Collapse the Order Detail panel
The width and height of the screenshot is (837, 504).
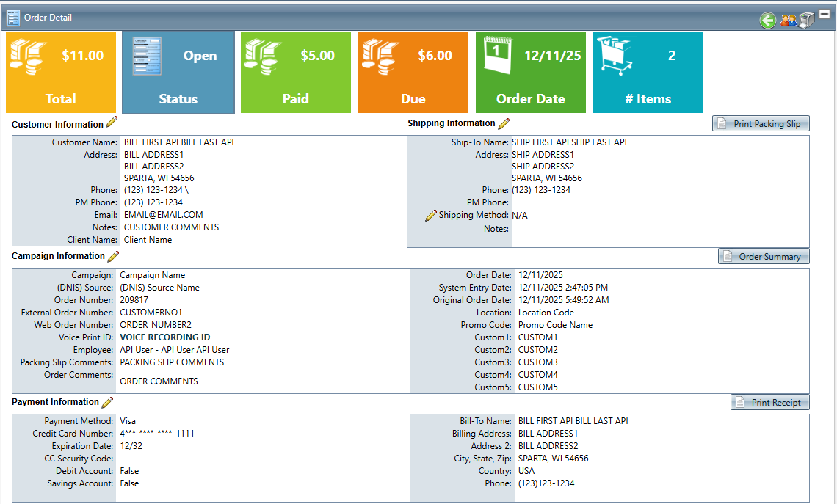(825, 13)
